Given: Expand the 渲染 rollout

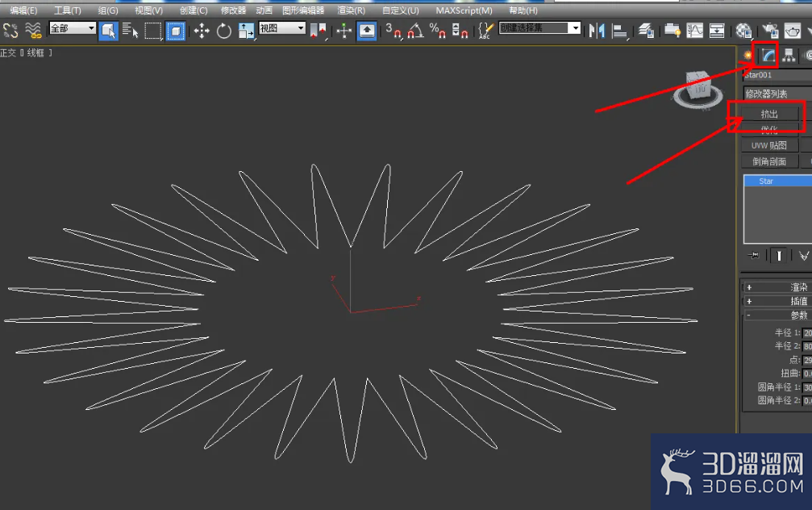Looking at the screenshot, I should pyautogui.click(x=777, y=287).
